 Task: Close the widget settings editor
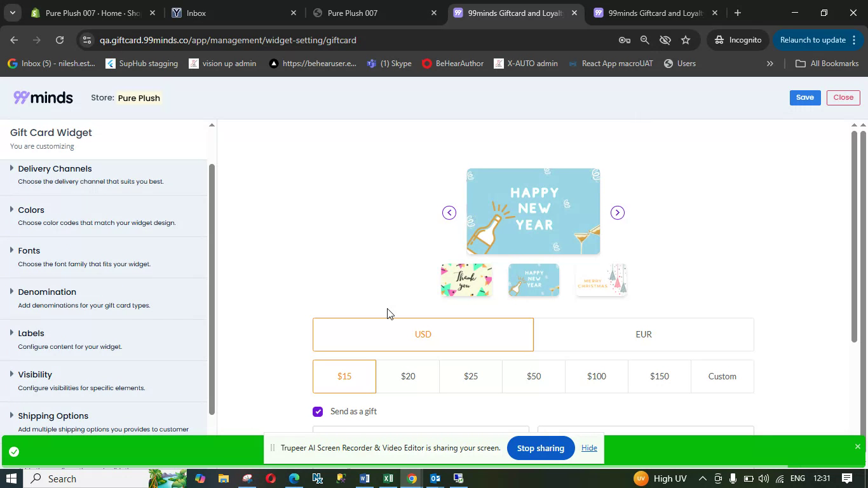pyautogui.click(x=843, y=97)
